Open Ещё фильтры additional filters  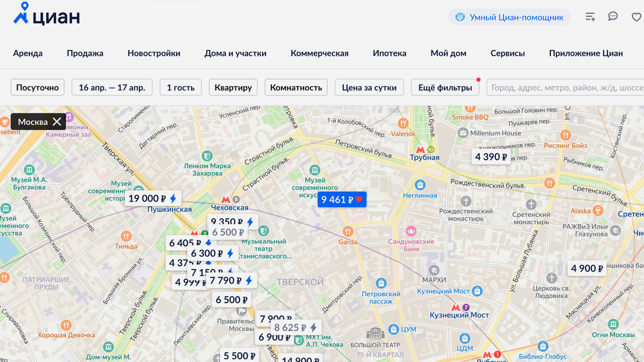445,87
